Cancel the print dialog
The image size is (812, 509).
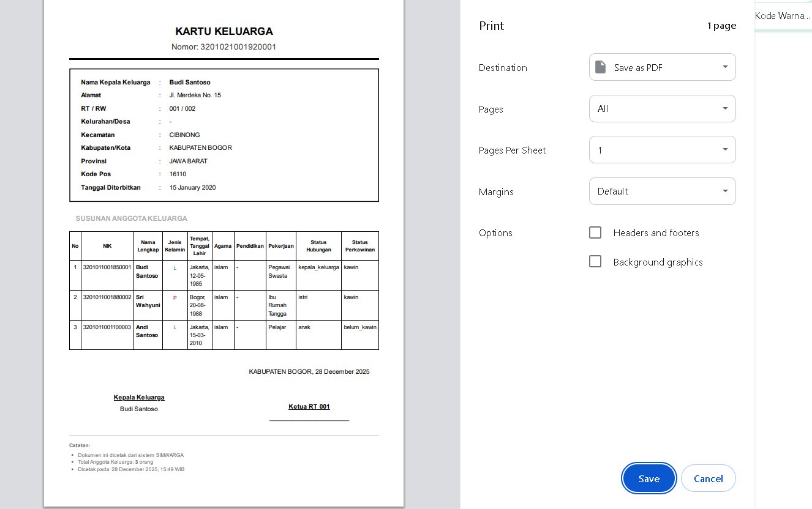(x=708, y=478)
